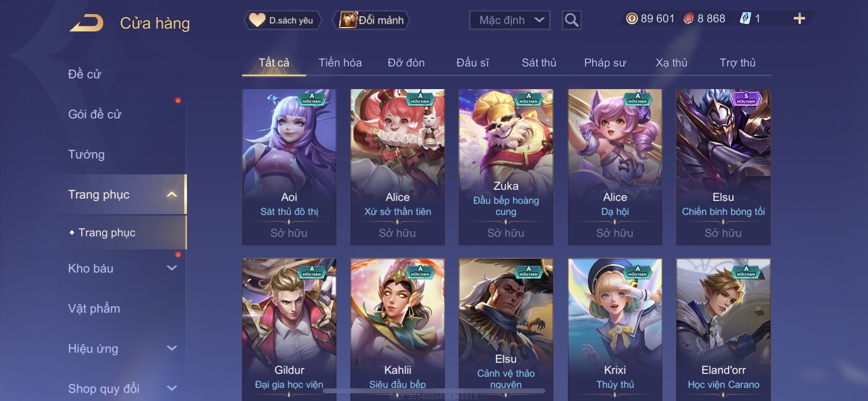Open Đổi mảnh shard exchange
This screenshot has height=401, width=868.
(x=371, y=20)
